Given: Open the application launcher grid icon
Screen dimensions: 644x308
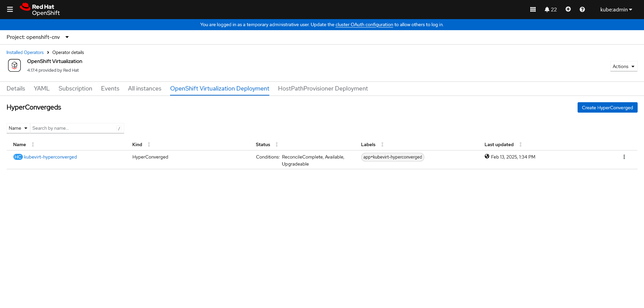Looking at the screenshot, I should click(533, 9).
